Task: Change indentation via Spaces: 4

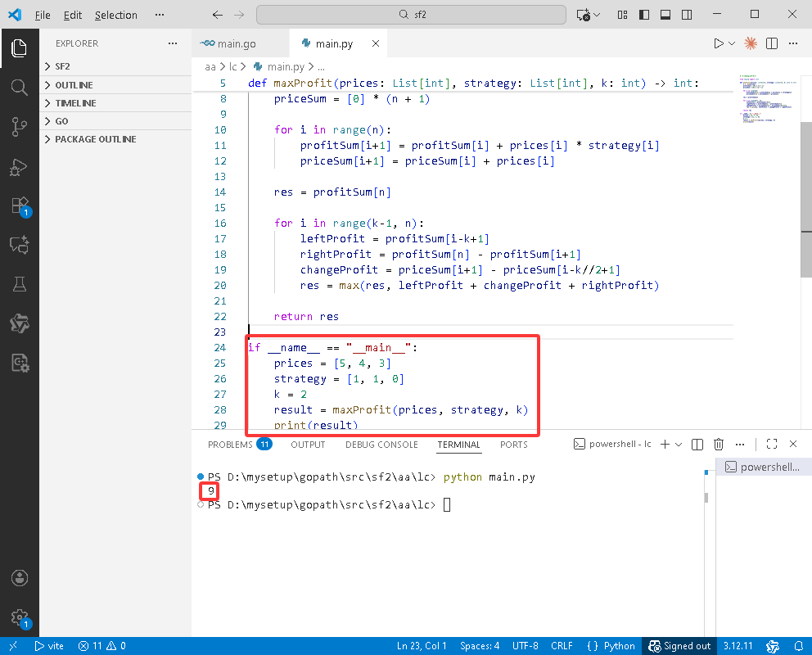Action: 480,646
